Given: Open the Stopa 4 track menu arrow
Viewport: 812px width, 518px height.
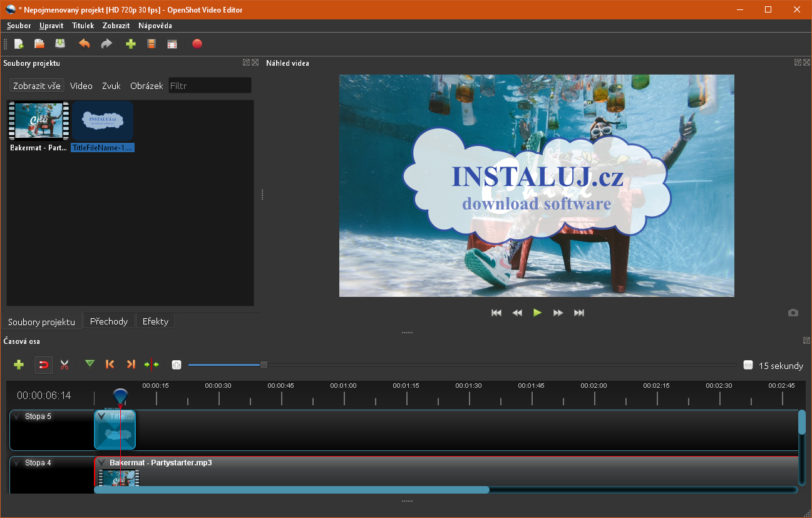Looking at the screenshot, I should point(16,464).
